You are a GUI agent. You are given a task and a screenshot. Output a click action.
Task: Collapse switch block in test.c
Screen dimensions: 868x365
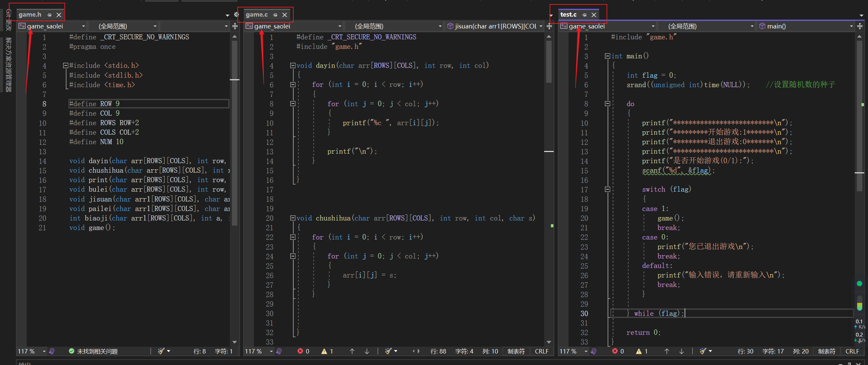(x=607, y=190)
